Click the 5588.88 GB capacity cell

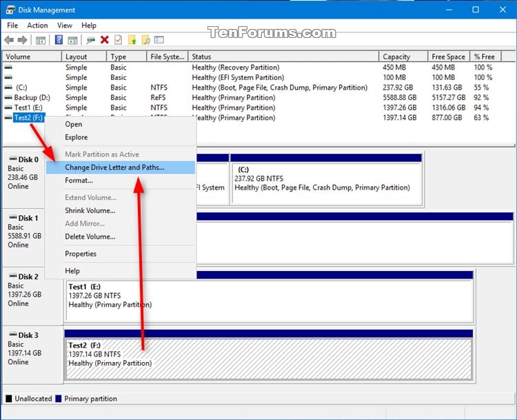coord(400,98)
